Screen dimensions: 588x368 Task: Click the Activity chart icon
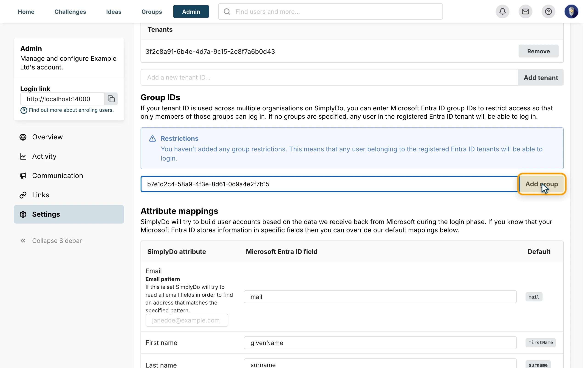tap(23, 156)
